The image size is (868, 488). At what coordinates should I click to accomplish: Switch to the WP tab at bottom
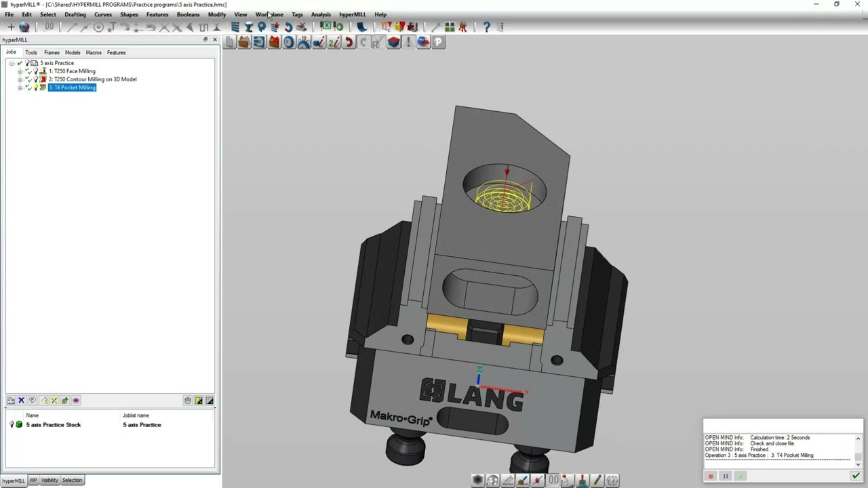[x=33, y=481]
